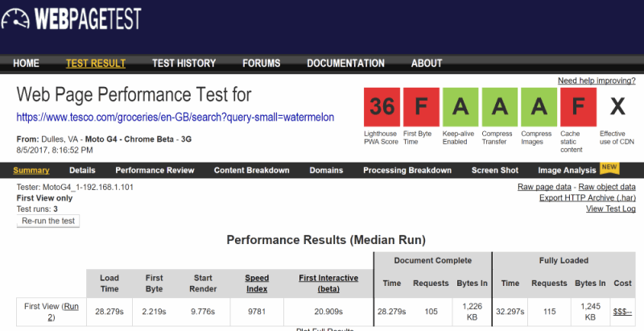Open Image Analysis tab
The height and width of the screenshot is (331, 644).
pos(568,171)
